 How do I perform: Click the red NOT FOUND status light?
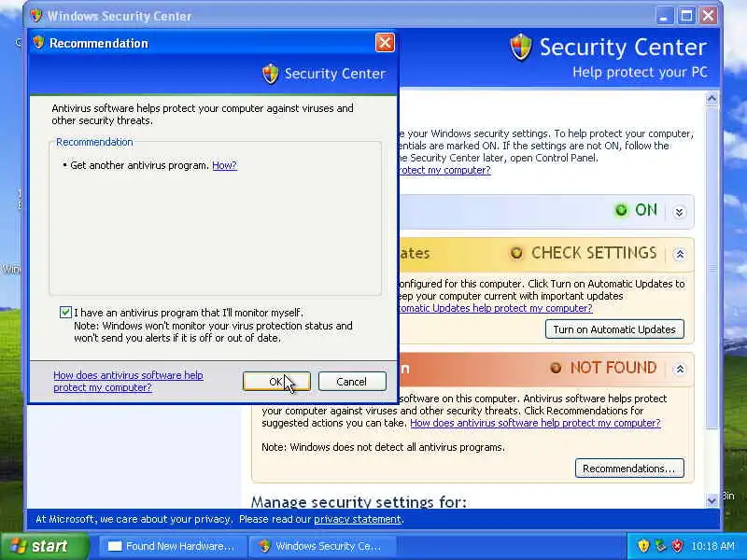tap(556, 368)
